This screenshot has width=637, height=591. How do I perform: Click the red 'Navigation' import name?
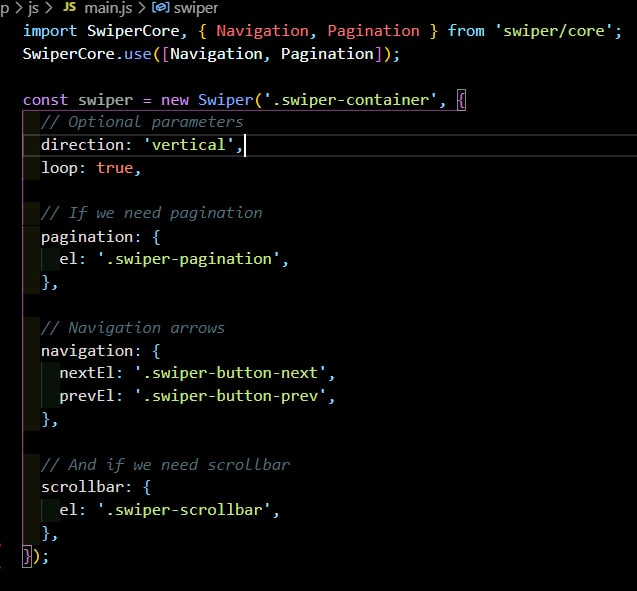[262, 31]
